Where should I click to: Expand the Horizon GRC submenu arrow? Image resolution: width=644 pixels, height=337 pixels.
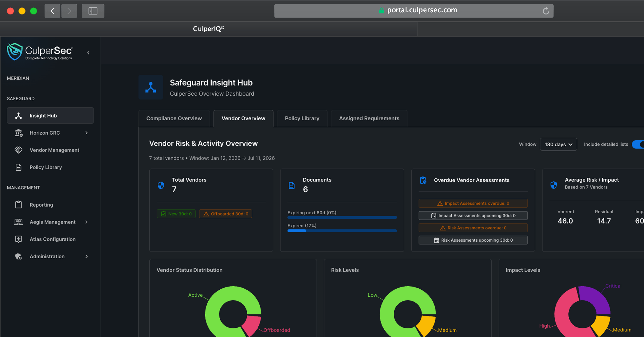[87, 133]
